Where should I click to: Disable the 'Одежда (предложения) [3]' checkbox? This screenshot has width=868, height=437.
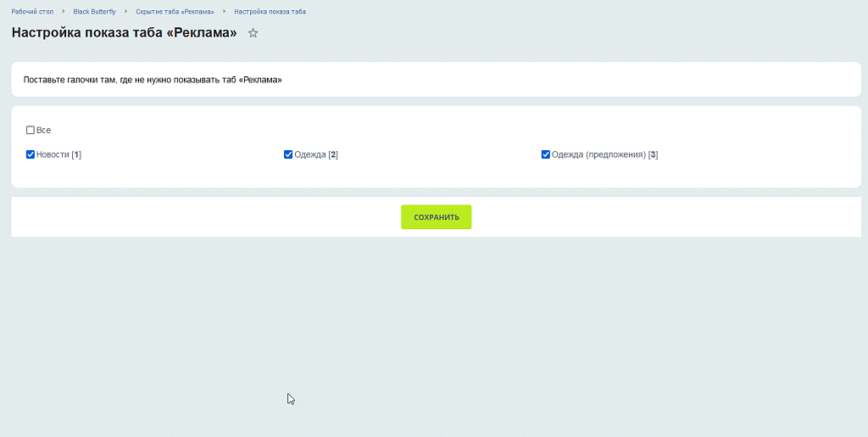[546, 154]
